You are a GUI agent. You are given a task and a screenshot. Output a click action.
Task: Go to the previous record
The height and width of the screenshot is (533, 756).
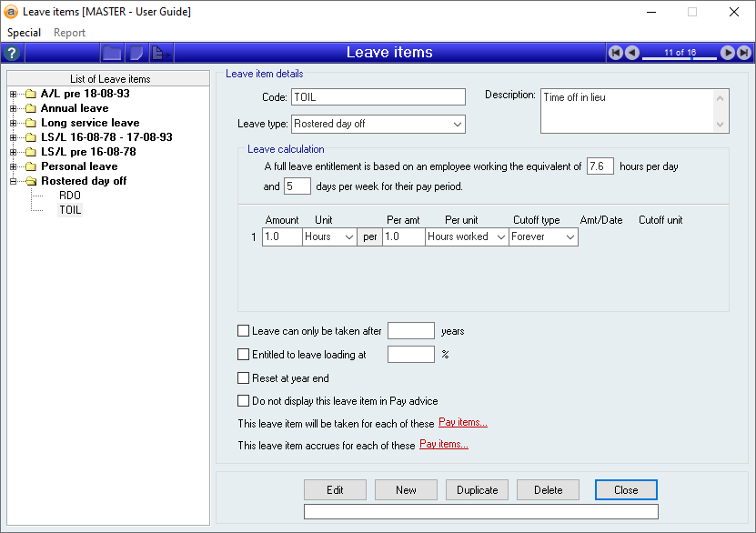tap(632, 53)
